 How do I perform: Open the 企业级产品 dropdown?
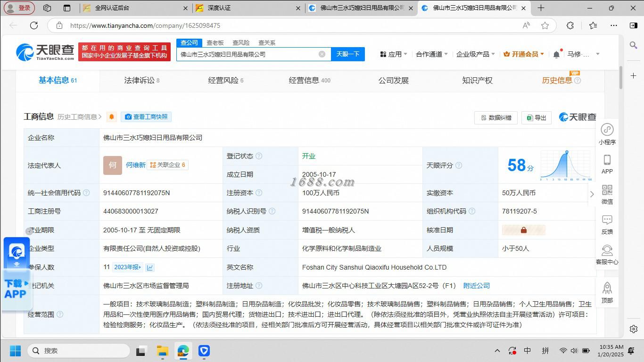[x=476, y=54]
